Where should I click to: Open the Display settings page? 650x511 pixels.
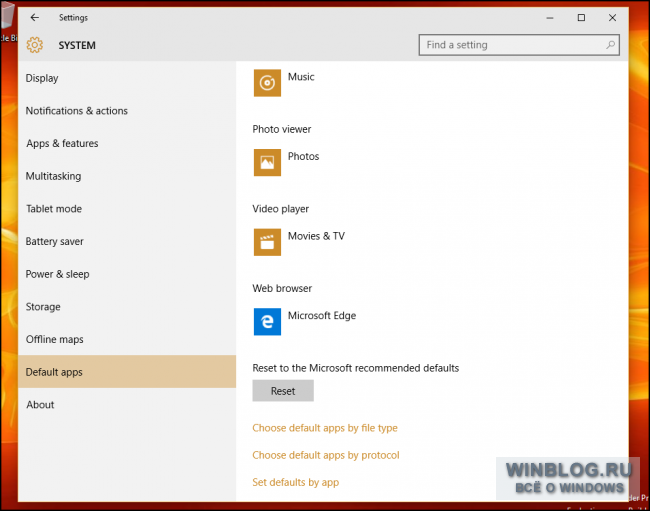click(x=127, y=78)
